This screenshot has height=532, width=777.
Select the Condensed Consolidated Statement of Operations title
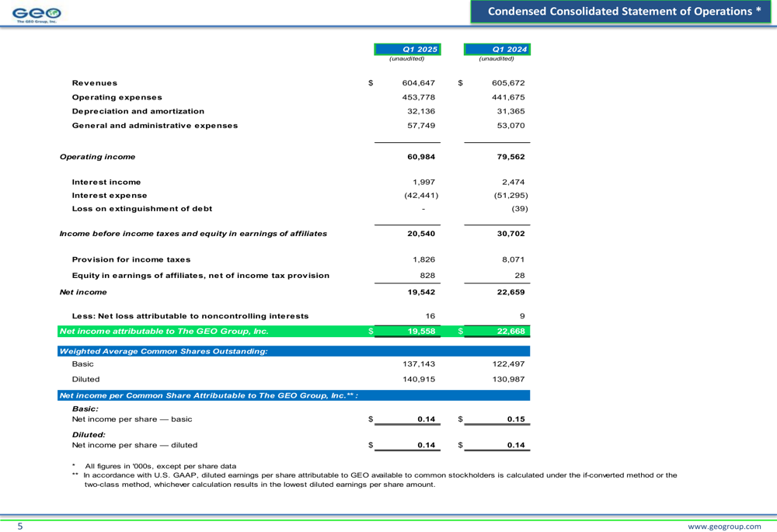coord(625,12)
